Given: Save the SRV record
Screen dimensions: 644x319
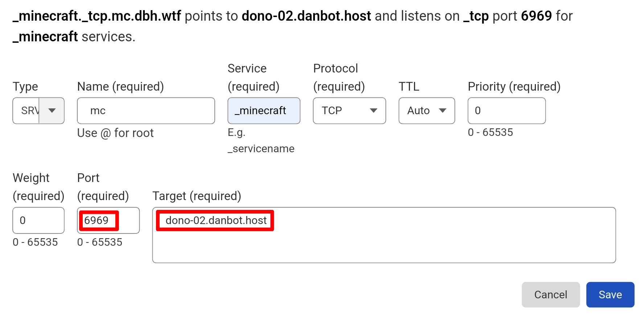Looking at the screenshot, I should pyautogui.click(x=610, y=295).
